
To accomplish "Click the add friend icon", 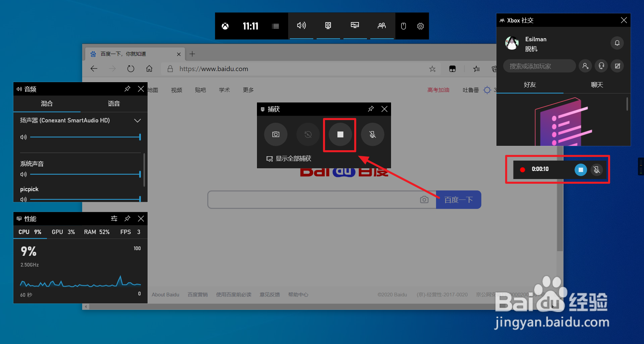I will [585, 66].
